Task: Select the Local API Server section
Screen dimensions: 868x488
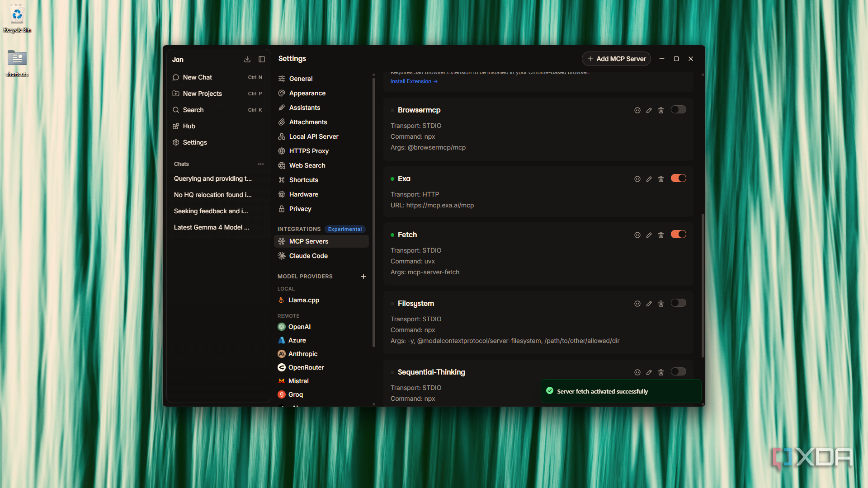Action: coord(321,136)
